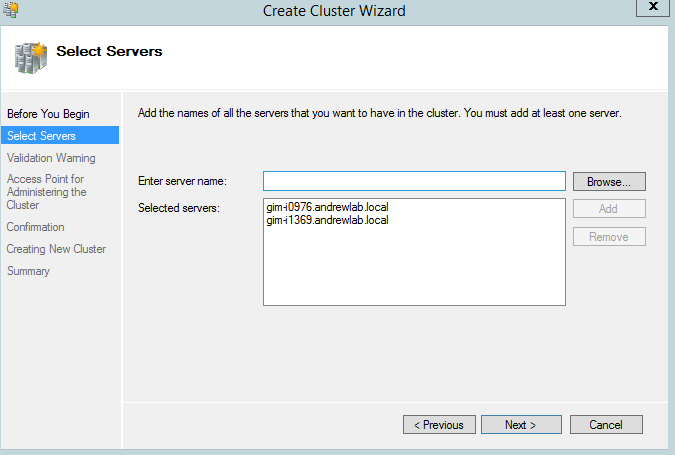This screenshot has width=675, height=455.
Task: Click the Next button
Action: 521,425
